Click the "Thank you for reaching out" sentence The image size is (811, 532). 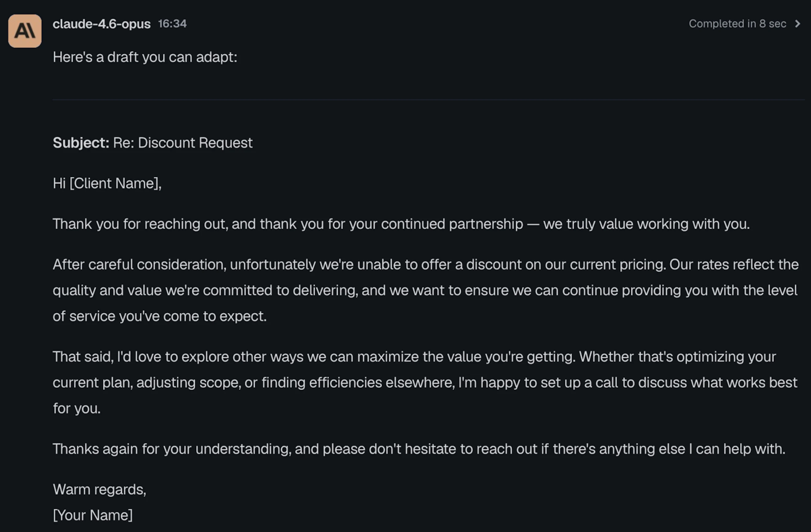click(140, 224)
